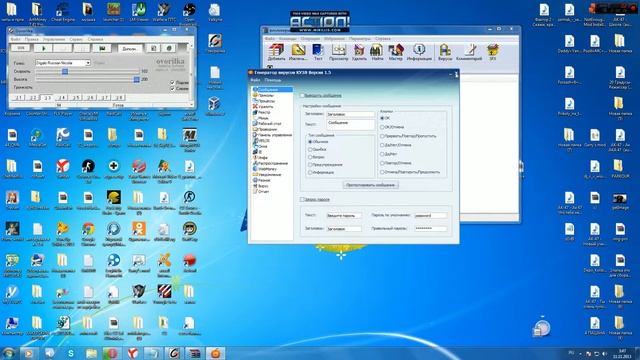Click Комментарий icon in WinRAR toolbar
640x360 pixels.
[469, 53]
